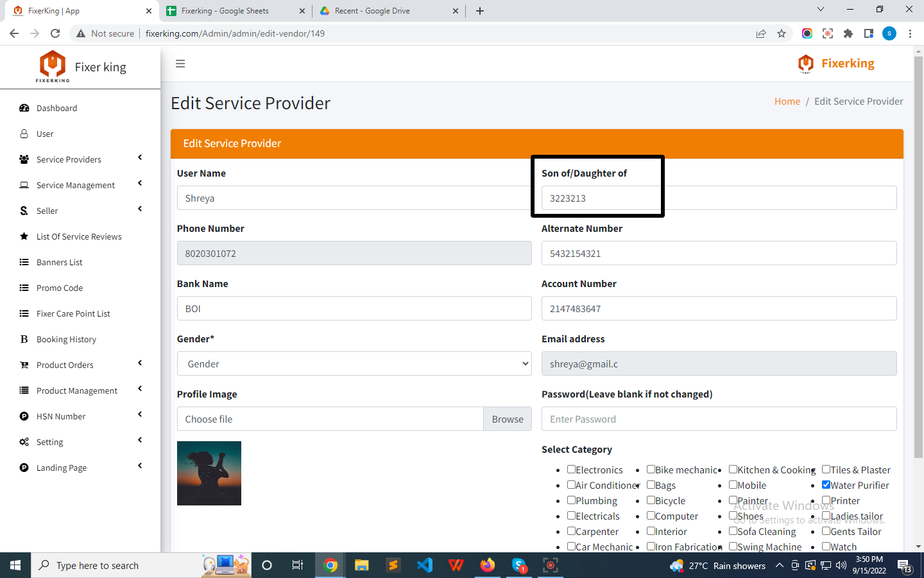924x578 pixels.
Task: Open the browser extensions puzzle icon
Action: point(848,33)
